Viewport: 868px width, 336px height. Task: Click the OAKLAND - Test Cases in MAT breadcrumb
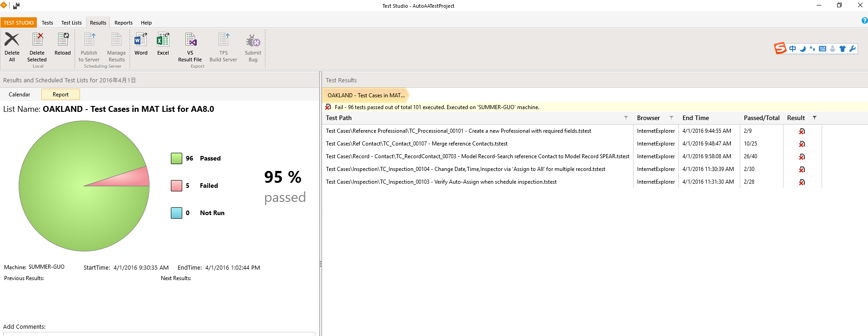coord(366,95)
